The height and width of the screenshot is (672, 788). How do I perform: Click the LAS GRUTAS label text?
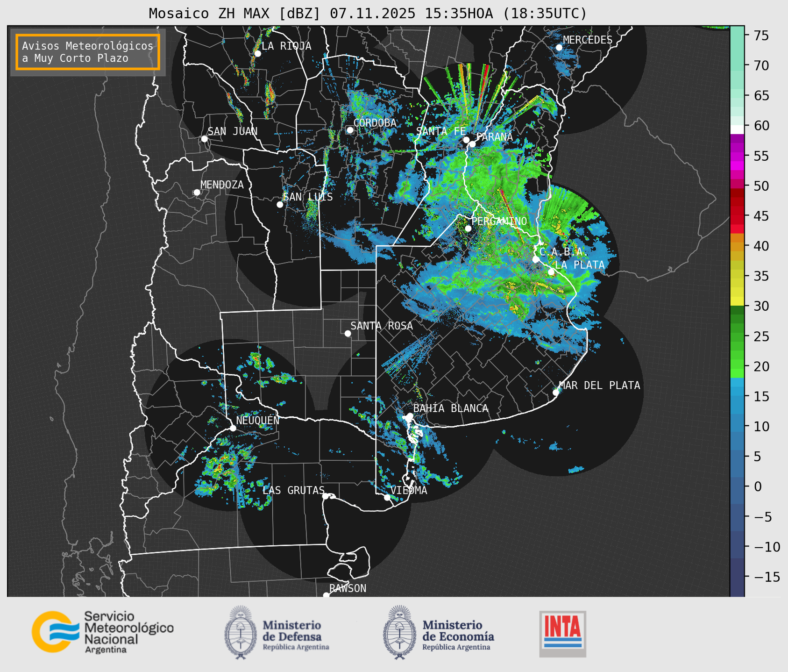tap(293, 491)
